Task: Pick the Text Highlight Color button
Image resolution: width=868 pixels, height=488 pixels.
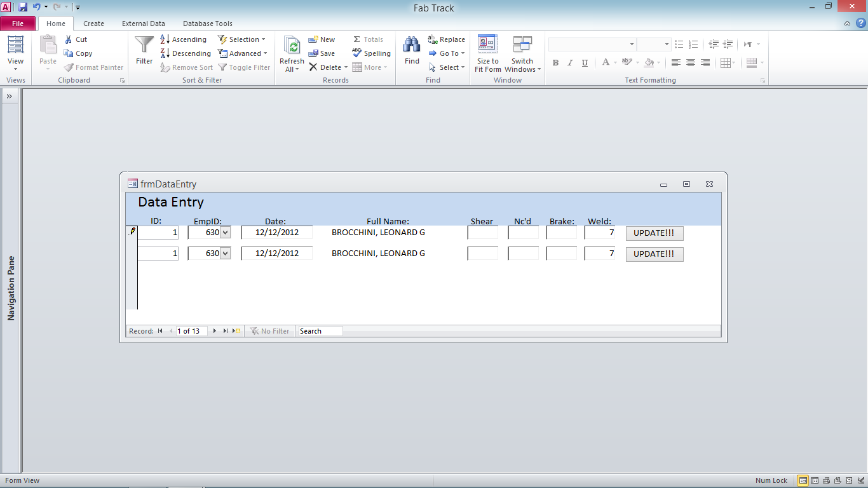Action: [627, 62]
